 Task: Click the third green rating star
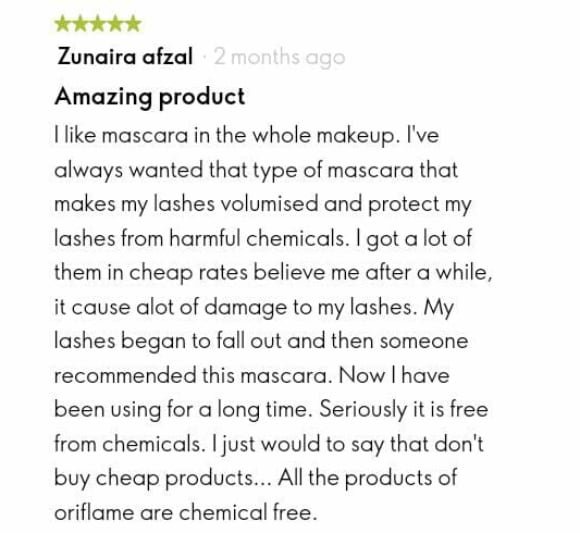pyautogui.click(x=98, y=24)
